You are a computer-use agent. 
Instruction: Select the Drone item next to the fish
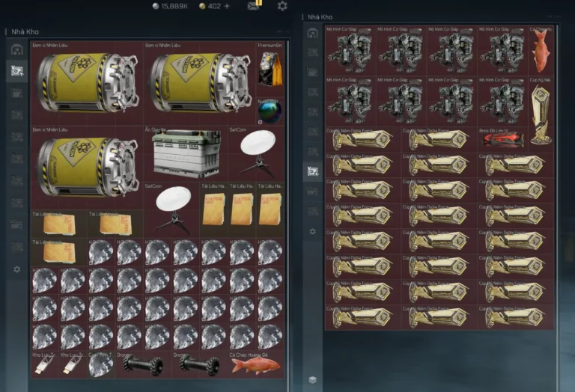pos(199,365)
